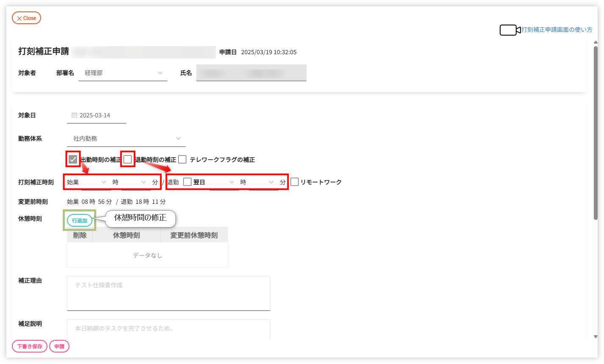604x364 pixels.
Task: Click the 下書き保存 button
Action: tap(30, 346)
